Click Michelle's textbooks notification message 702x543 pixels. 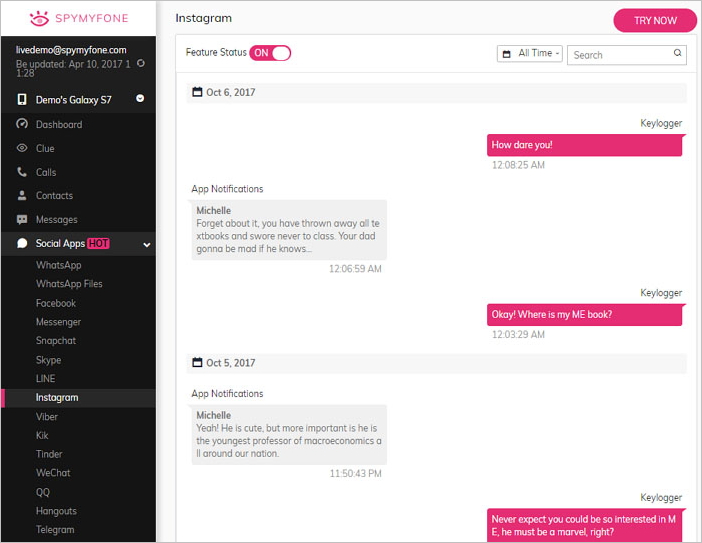point(289,230)
